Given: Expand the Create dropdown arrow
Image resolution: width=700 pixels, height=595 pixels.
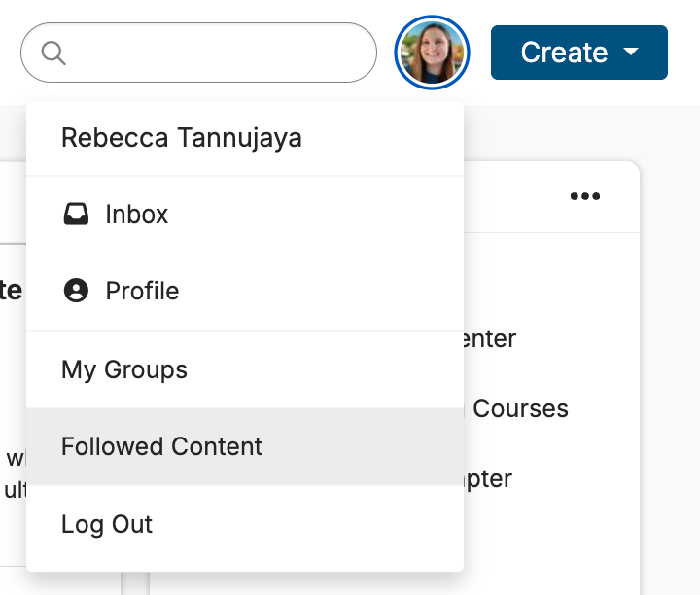Looking at the screenshot, I should click(x=631, y=52).
